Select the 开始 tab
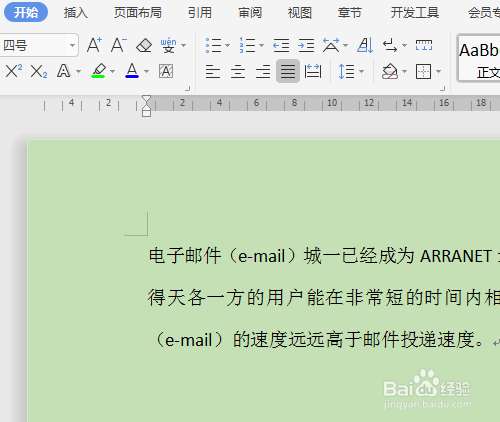The width and height of the screenshot is (500, 422). pyautogui.click(x=26, y=12)
